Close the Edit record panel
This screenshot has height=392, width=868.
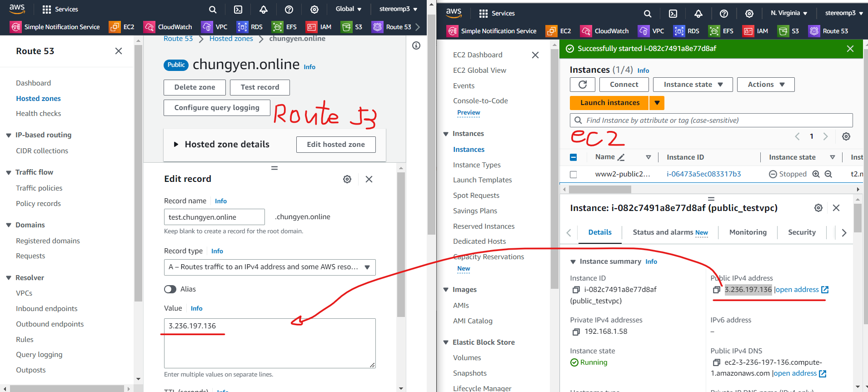[x=369, y=179]
